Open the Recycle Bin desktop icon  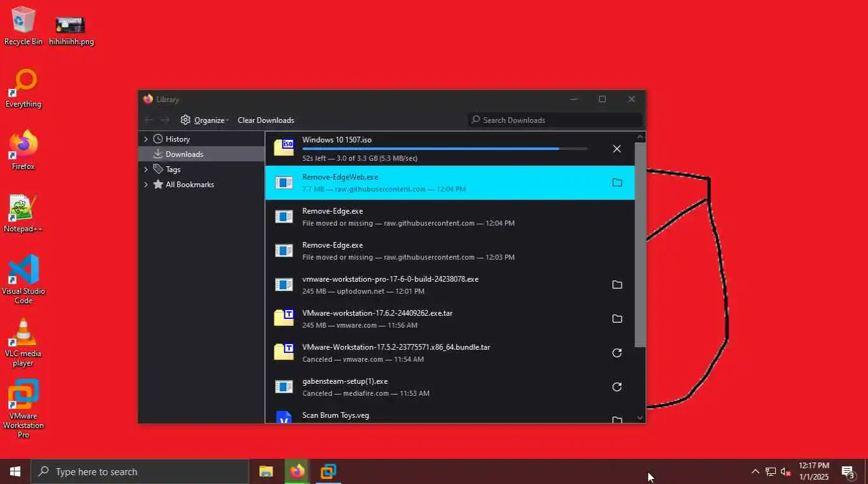23,26
